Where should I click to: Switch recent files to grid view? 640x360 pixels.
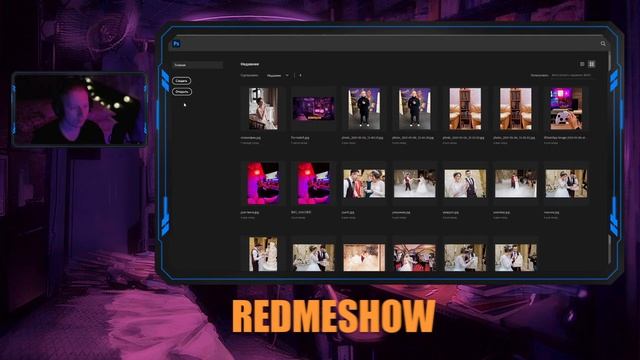click(x=591, y=64)
